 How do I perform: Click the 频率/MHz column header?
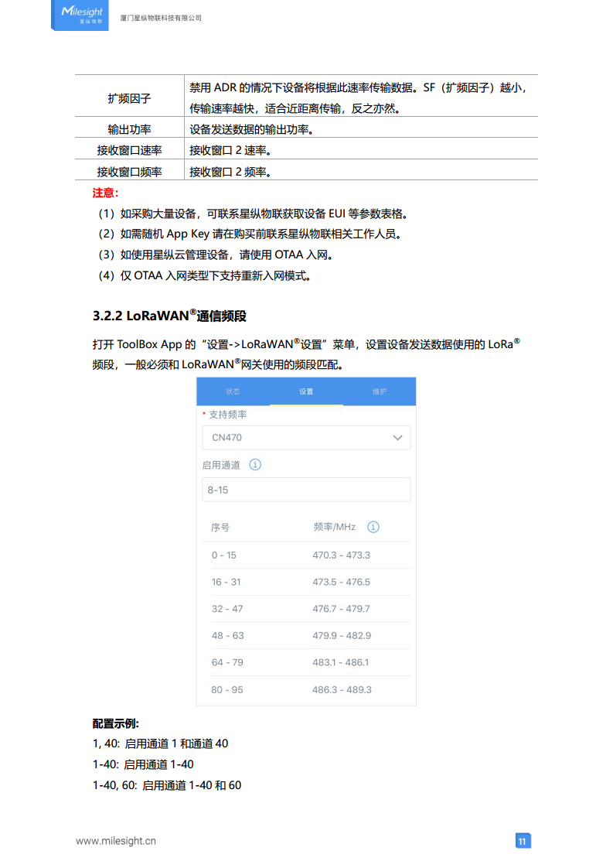pyautogui.click(x=335, y=527)
